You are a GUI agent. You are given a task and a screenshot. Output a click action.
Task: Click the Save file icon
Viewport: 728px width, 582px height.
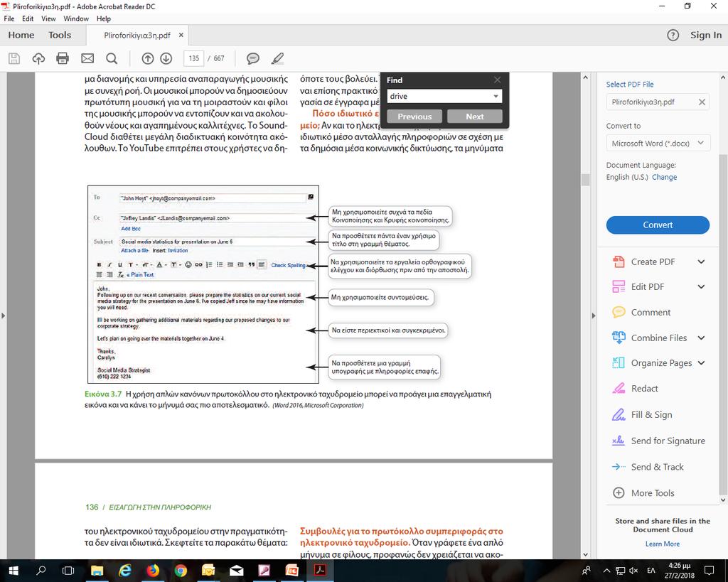(x=14, y=58)
